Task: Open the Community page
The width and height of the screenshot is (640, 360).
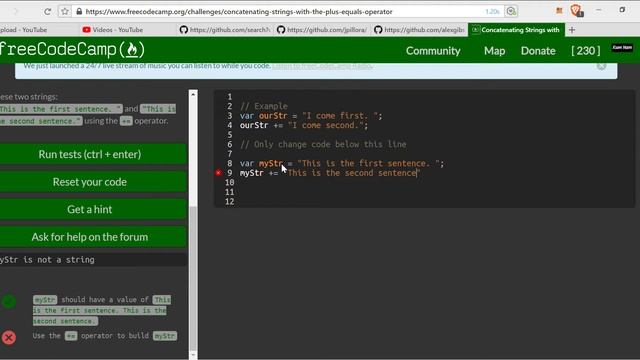Action: (x=433, y=51)
